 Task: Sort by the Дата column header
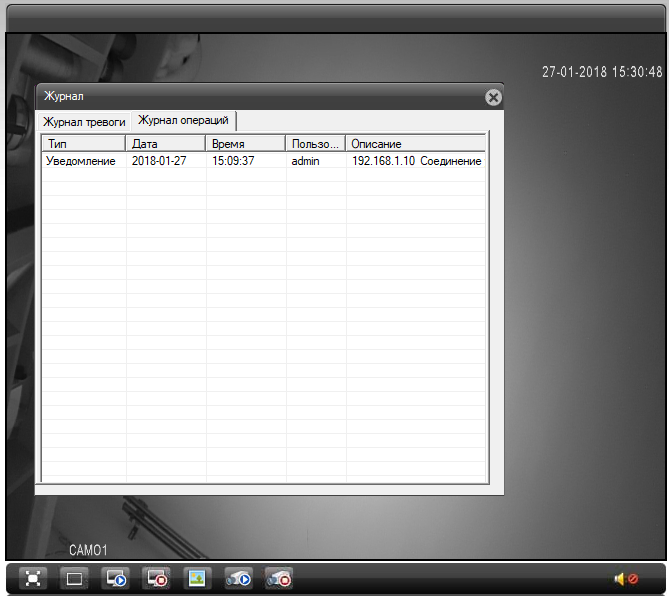[166, 144]
